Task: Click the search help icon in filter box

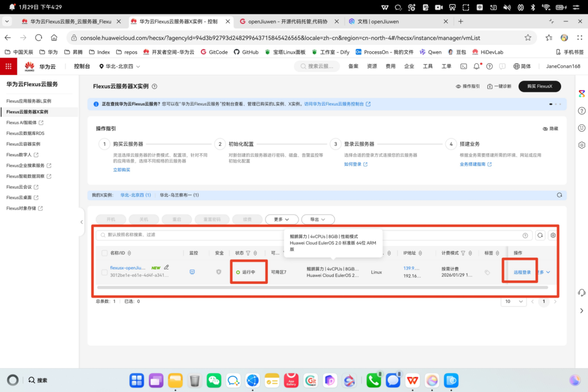Action: coord(525,236)
